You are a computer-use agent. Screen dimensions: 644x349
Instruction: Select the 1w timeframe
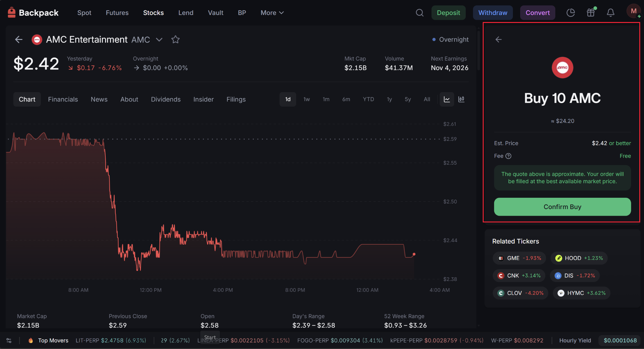tap(307, 99)
